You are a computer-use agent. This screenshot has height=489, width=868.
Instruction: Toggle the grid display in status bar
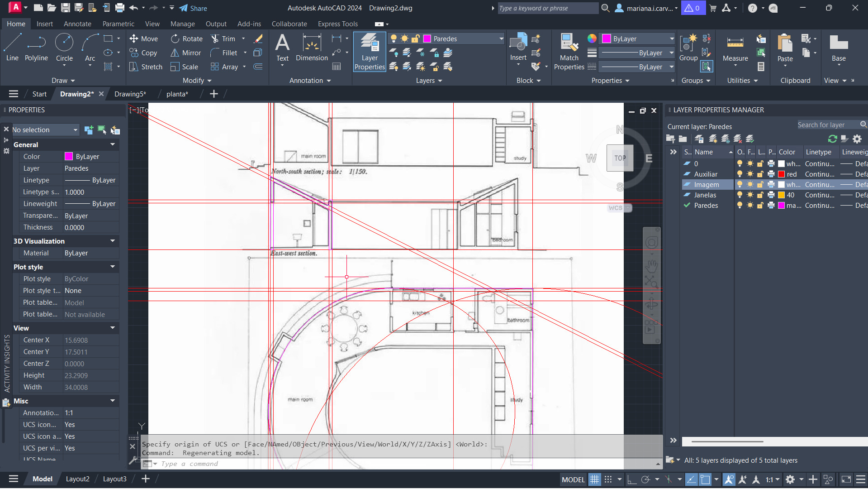click(594, 479)
